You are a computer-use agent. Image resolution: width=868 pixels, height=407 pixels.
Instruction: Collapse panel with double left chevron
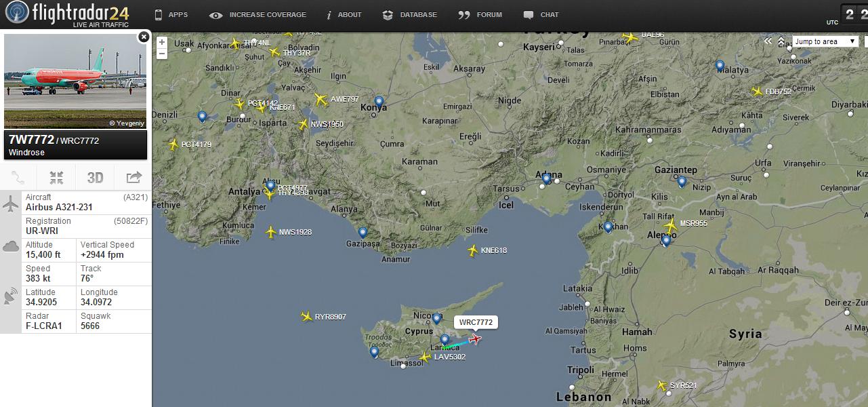[768, 41]
